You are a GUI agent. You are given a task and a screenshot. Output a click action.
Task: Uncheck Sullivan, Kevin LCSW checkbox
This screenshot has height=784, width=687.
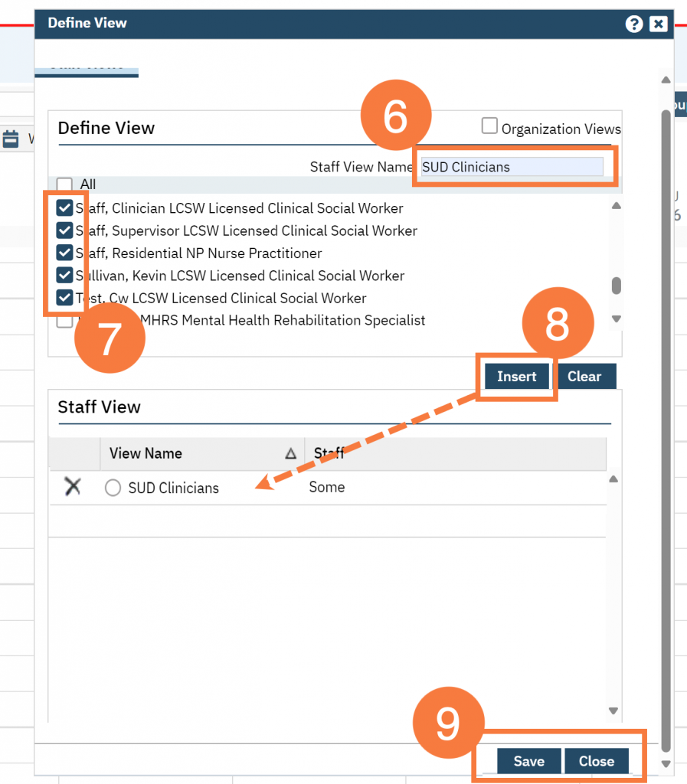(x=65, y=275)
